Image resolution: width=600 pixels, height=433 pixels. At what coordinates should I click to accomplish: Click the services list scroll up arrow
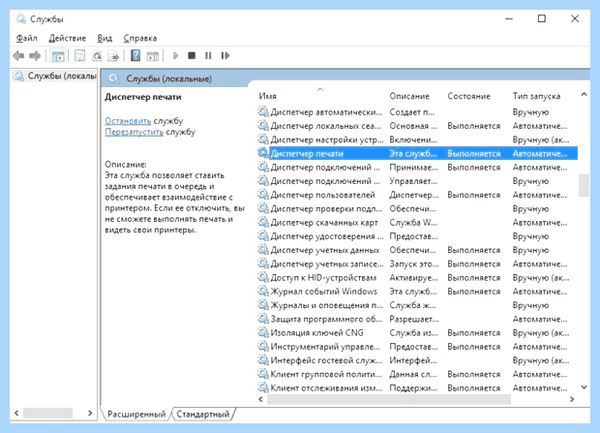(584, 94)
